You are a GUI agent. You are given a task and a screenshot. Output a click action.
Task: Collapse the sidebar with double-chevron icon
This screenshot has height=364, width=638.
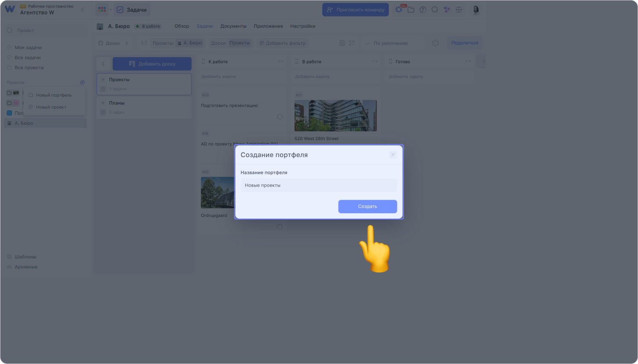82,10
